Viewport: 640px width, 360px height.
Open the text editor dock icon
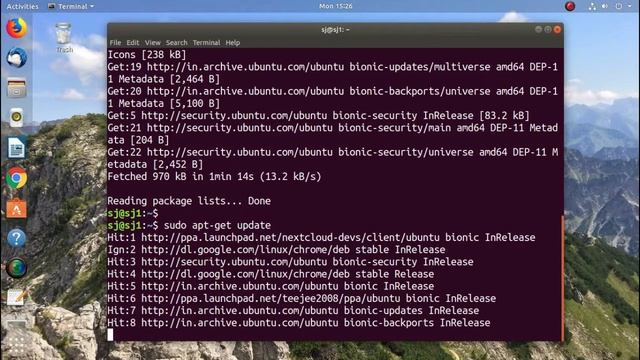[x=16, y=298]
